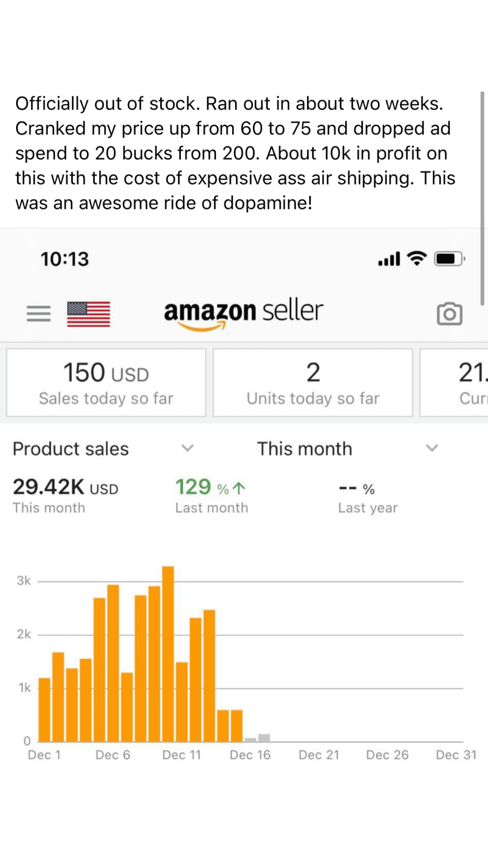488x868 pixels.
Task: Open the hamburger menu icon
Action: (39, 314)
